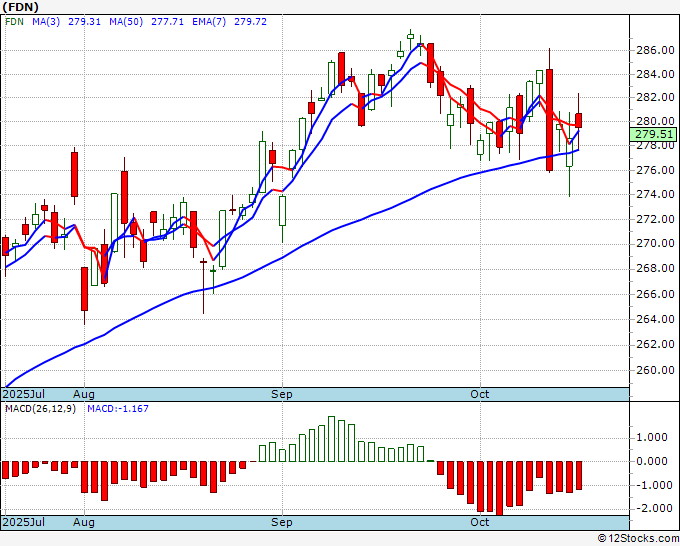Click the MACD(26,12,9) indicator label

tap(40, 409)
